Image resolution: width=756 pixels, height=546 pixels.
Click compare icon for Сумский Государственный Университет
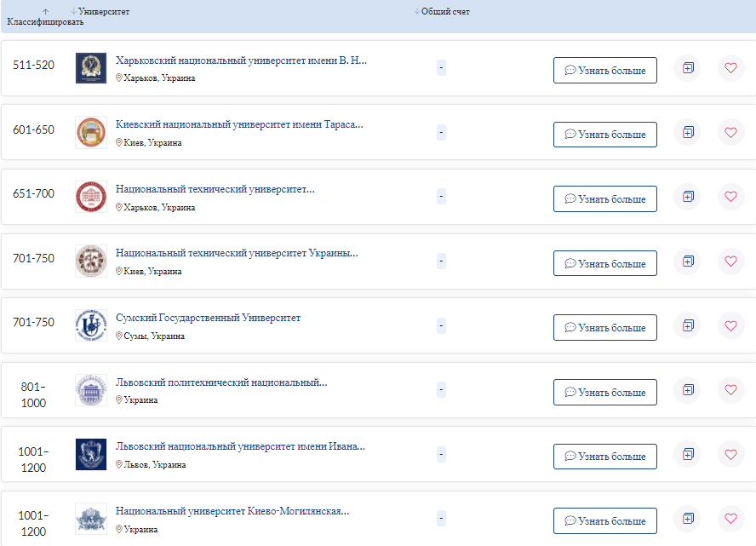(x=688, y=325)
